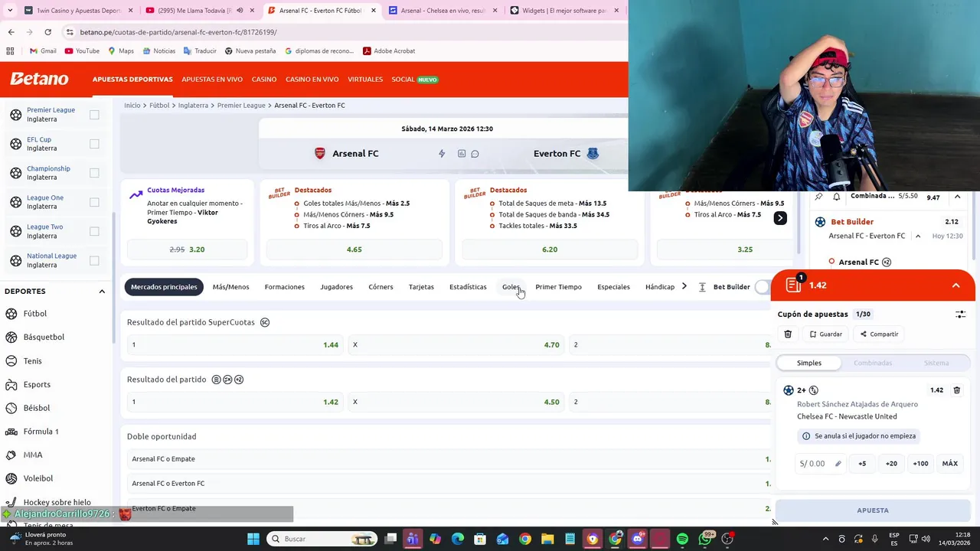The width and height of the screenshot is (980, 551).
Task: Check the League Two Inglaterra checkbox
Action: (x=94, y=231)
